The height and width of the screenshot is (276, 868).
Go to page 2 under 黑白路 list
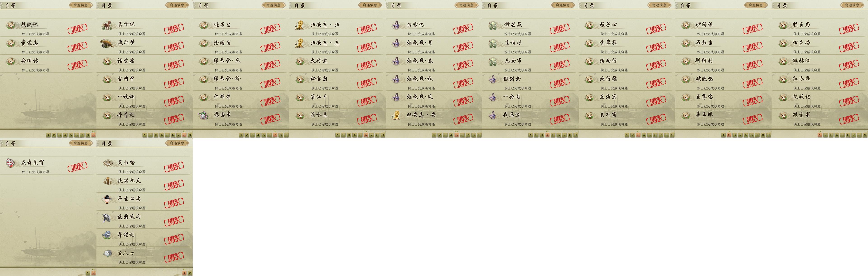[x=190, y=273]
